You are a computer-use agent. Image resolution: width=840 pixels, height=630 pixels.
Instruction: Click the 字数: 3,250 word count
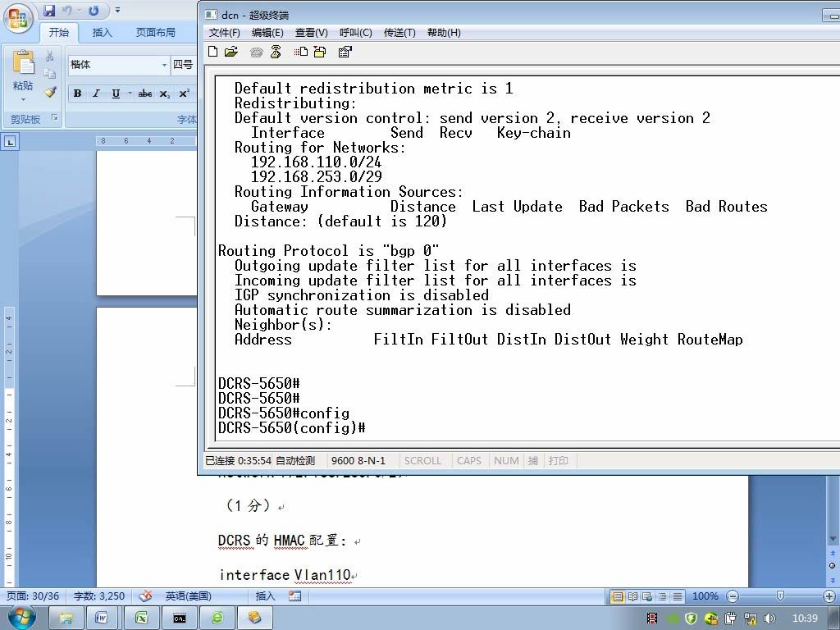99,596
